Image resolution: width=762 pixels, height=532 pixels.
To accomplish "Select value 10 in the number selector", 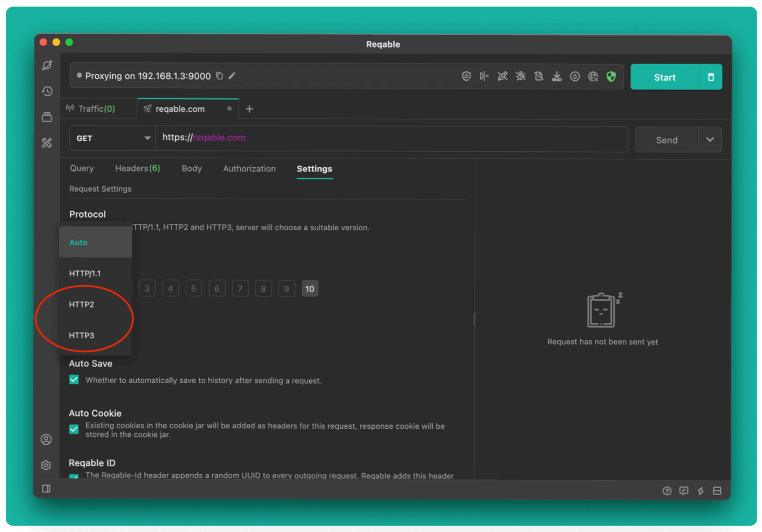I will (x=310, y=288).
